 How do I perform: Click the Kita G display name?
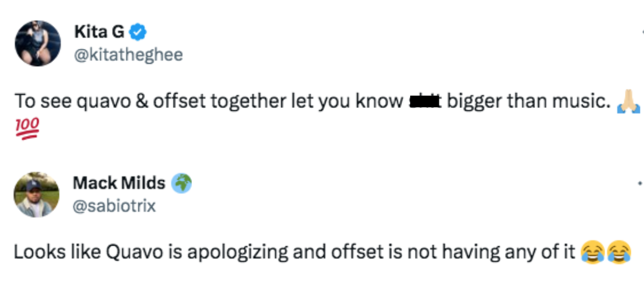click(x=99, y=32)
